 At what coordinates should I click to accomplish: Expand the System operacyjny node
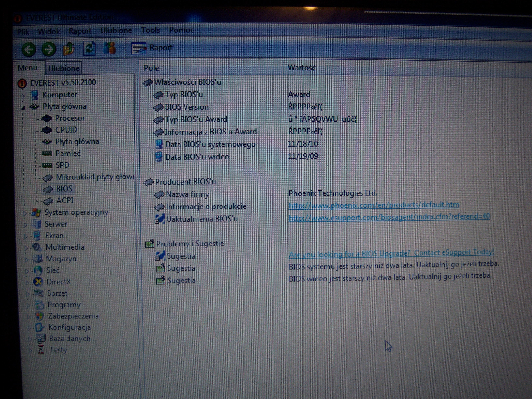click(25, 213)
